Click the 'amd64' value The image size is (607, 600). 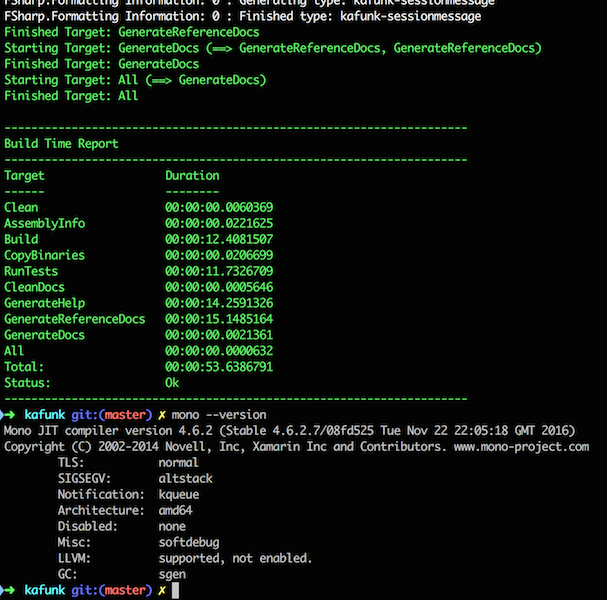click(x=175, y=511)
